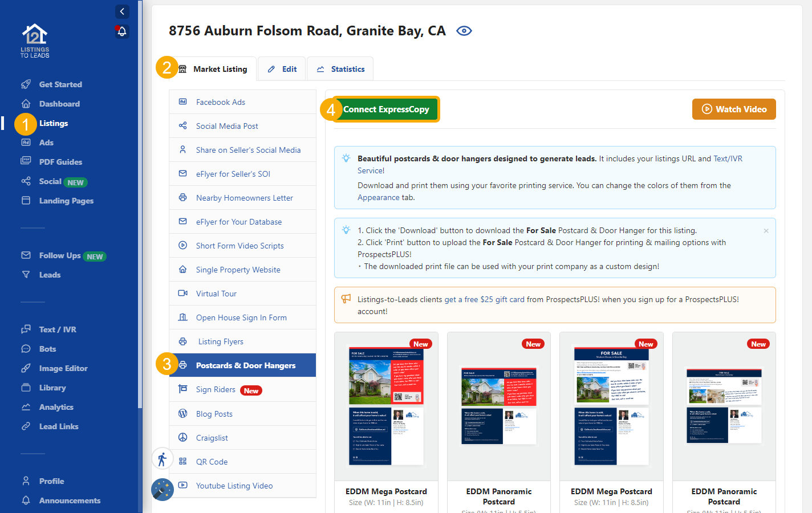
Task: Go to Dashboard in the sidebar
Action: tap(59, 104)
